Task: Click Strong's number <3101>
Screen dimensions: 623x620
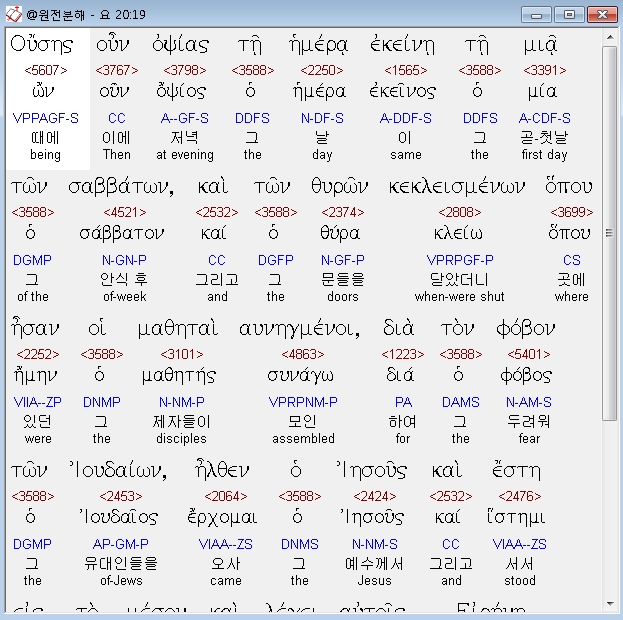Action: (182, 354)
